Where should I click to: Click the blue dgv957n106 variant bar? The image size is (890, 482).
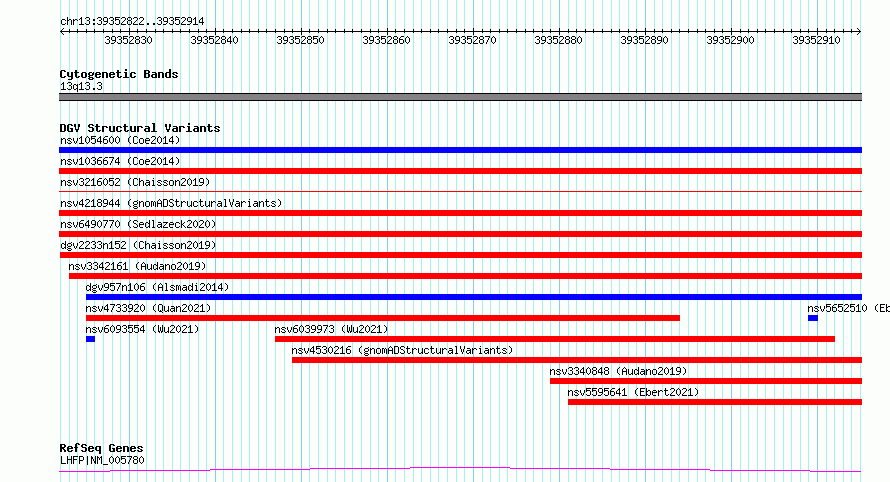point(474,297)
